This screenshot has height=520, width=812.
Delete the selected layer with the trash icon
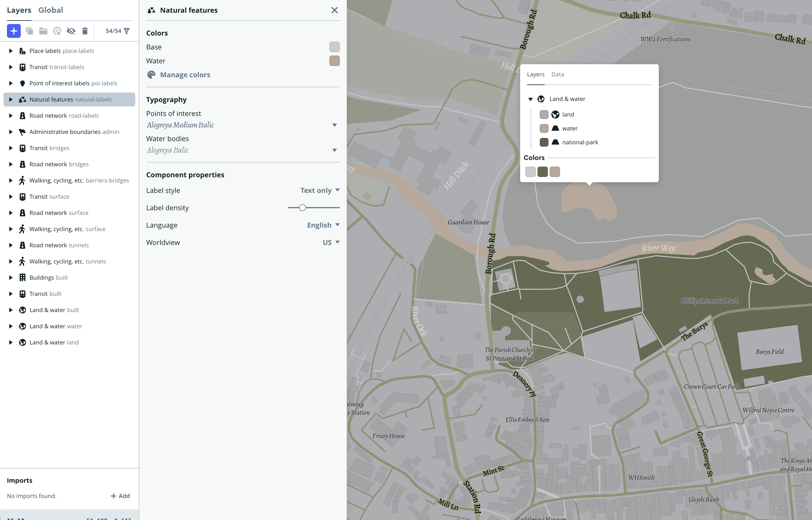(85, 31)
